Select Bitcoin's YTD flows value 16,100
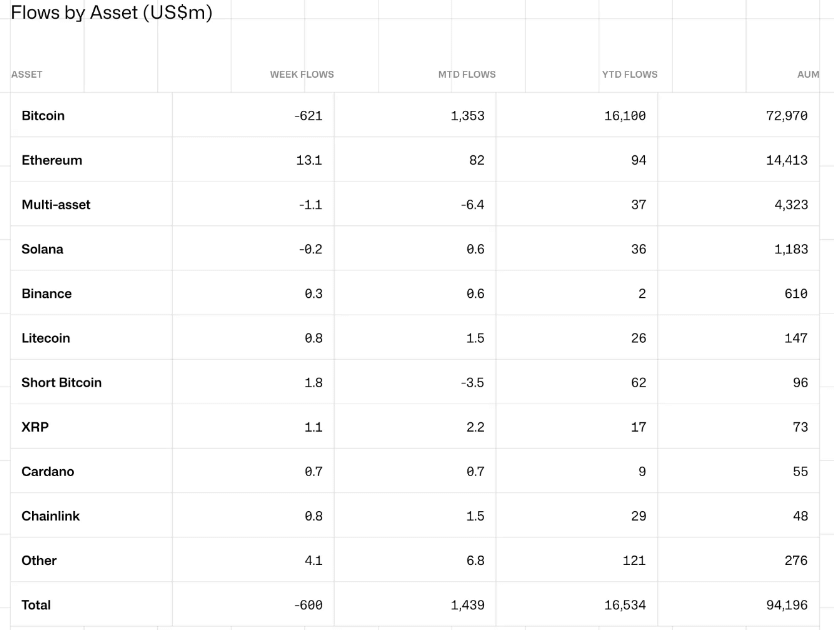Screen dimensions: 834x630 [625, 116]
